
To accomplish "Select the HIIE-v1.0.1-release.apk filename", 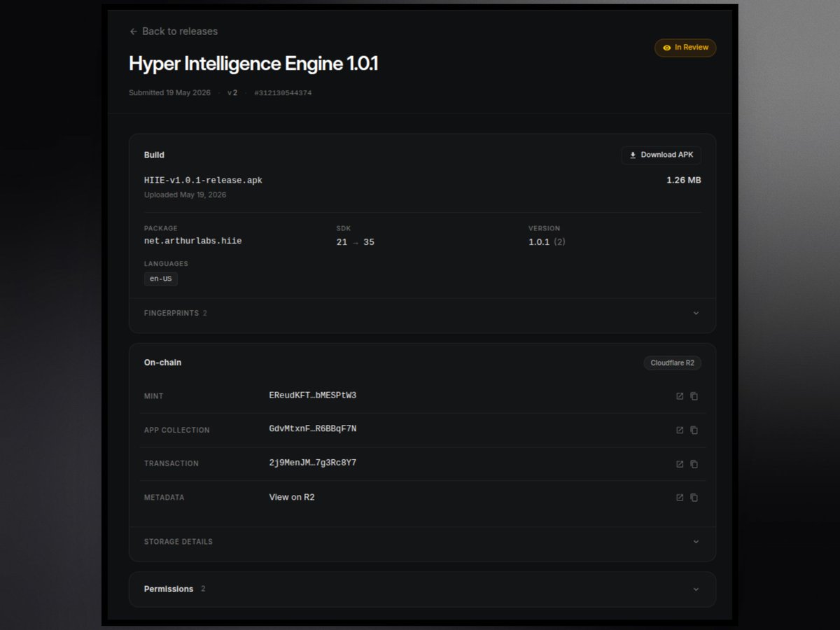I will 203,181.
